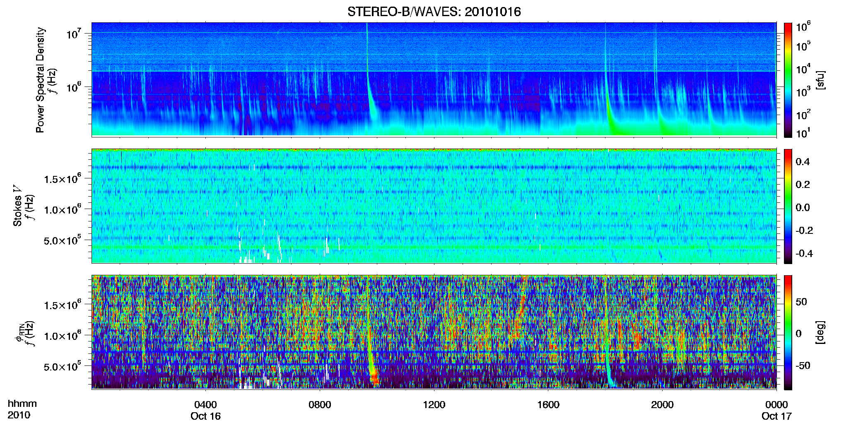
Task: Click the 0.0 label on Stokes colorbar
Action: [x=803, y=207]
